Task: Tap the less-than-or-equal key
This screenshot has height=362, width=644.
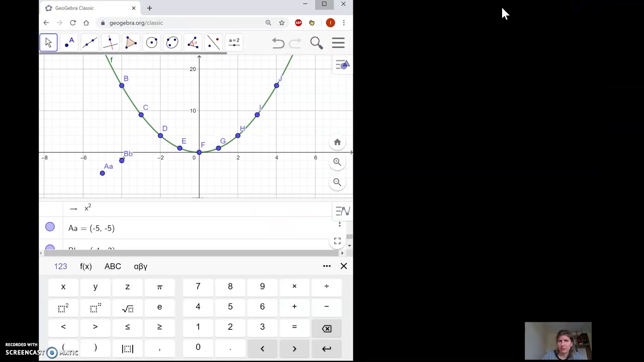Action: click(x=127, y=327)
